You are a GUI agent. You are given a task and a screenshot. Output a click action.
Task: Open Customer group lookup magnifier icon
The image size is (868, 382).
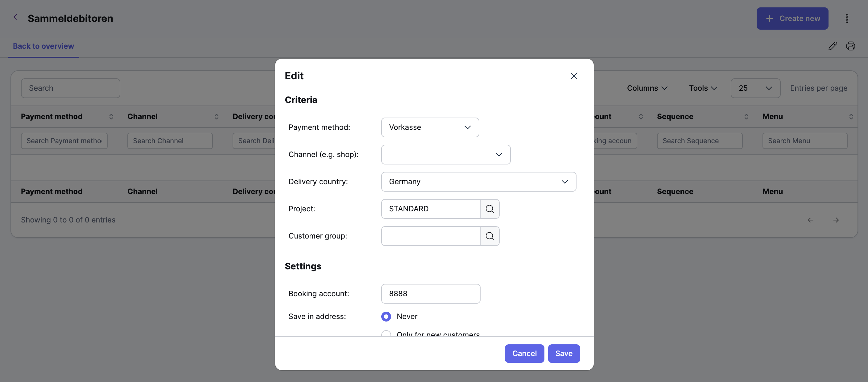point(490,236)
